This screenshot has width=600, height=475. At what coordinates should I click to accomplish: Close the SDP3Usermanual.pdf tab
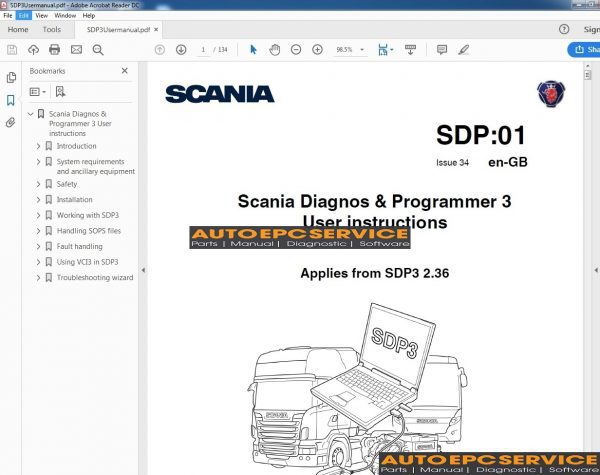pyautogui.click(x=156, y=29)
